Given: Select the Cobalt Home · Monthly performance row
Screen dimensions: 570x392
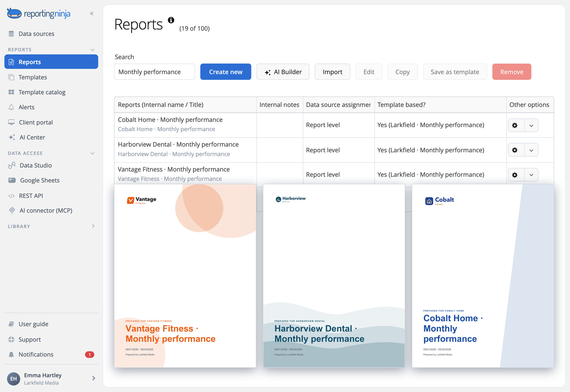Looking at the screenshot, I should pyautogui.click(x=334, y=125).
